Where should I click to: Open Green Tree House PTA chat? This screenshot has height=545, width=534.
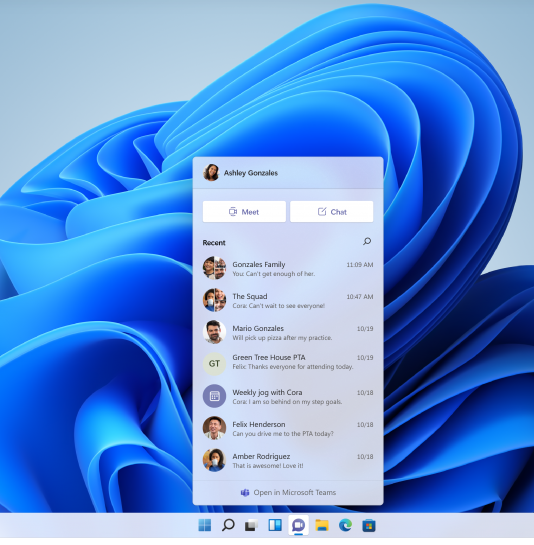pos(288,362)
